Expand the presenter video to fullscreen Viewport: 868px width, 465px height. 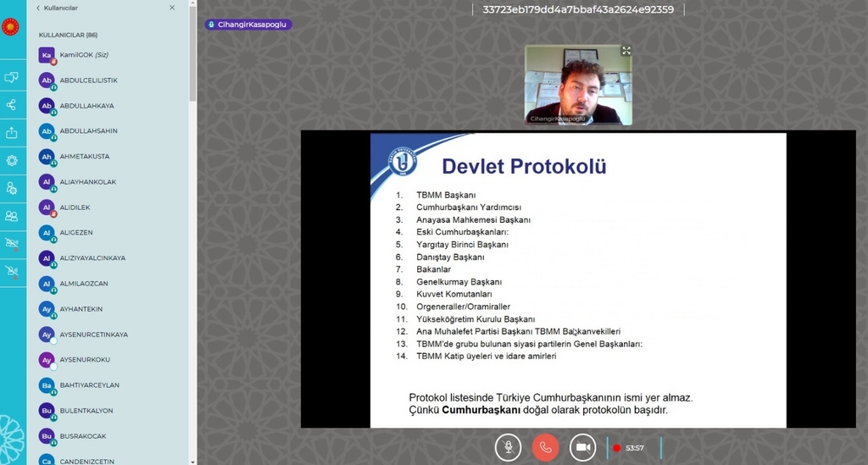pyautogui.click(x=626, y=51)
